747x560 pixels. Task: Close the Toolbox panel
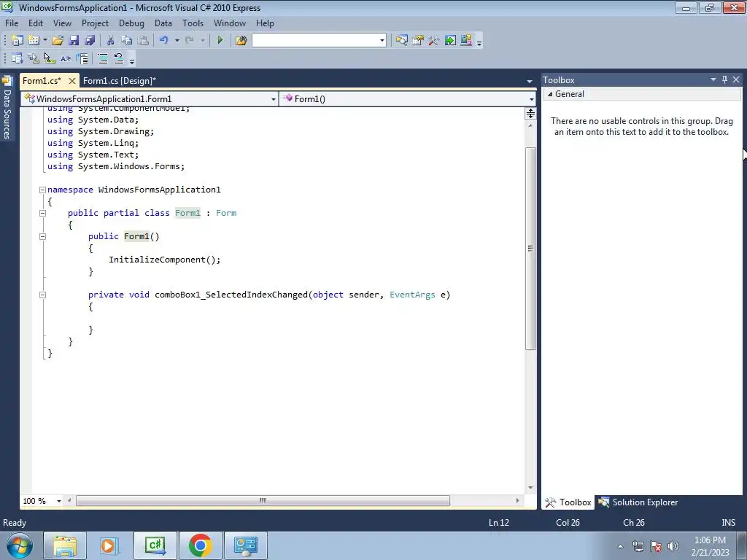coord(736,79)
